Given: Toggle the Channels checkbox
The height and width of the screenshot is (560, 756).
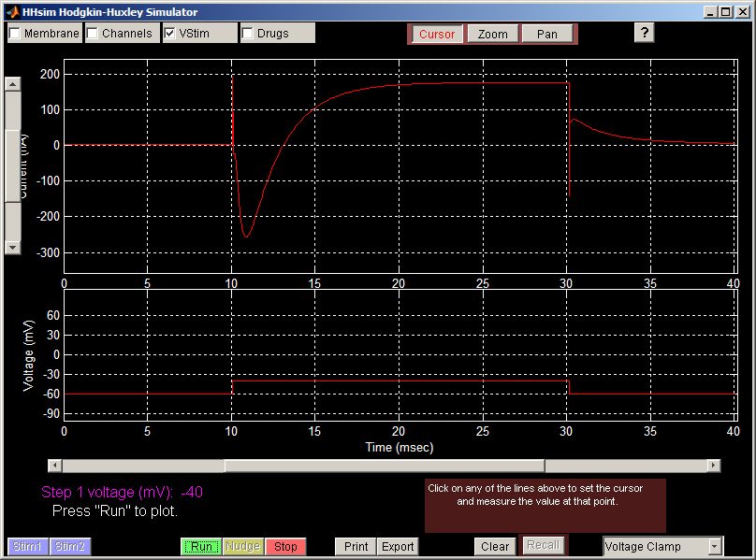Looking at the screenshot, I should click(x=94, y=34).
